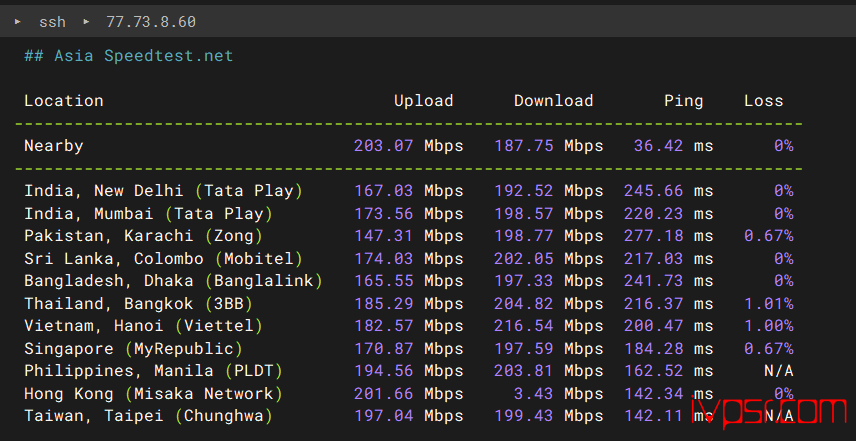This screenshot has width=856, height=441.
Task: Click Sri Lanka, Colombo (Mobitel) entry
Action: point(163,258)
